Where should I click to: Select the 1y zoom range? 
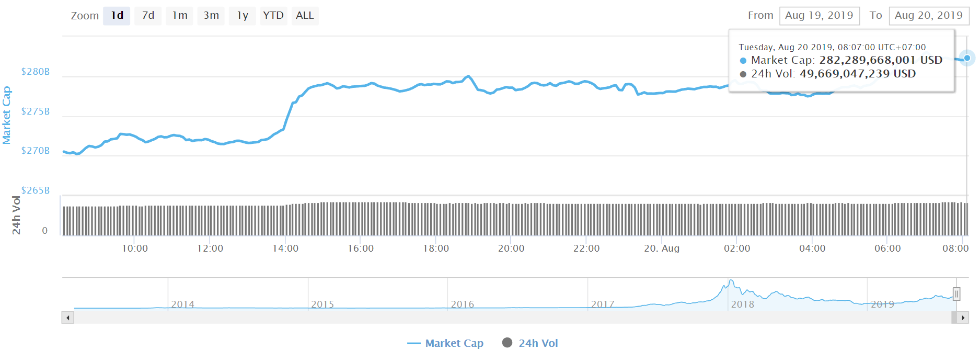click(243, 16)
